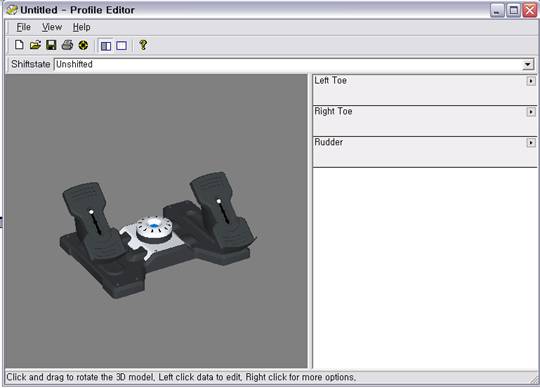Screen dimensions: 540x388
Task: Expand the Rudder options arrow
Action: (x=531, y=143)
